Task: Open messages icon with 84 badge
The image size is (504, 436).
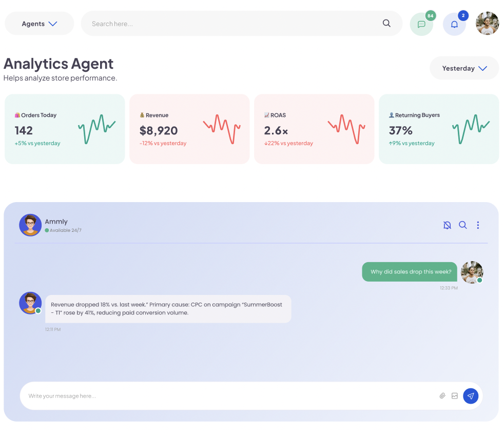Action: click(x=421, y=24)
